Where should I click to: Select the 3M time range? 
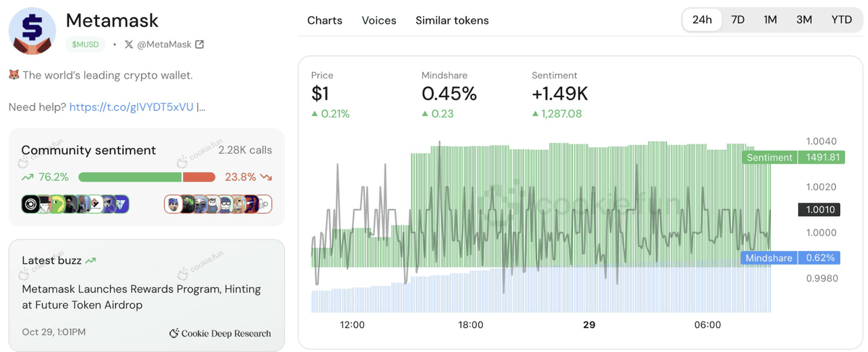click(804, 20)
